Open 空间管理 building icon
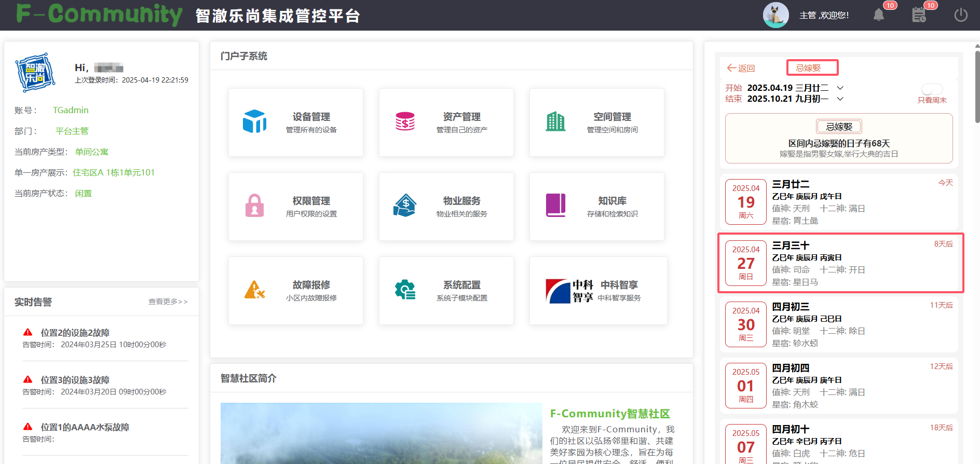Screen dimensions: 980x464 [x=555, y=121]
